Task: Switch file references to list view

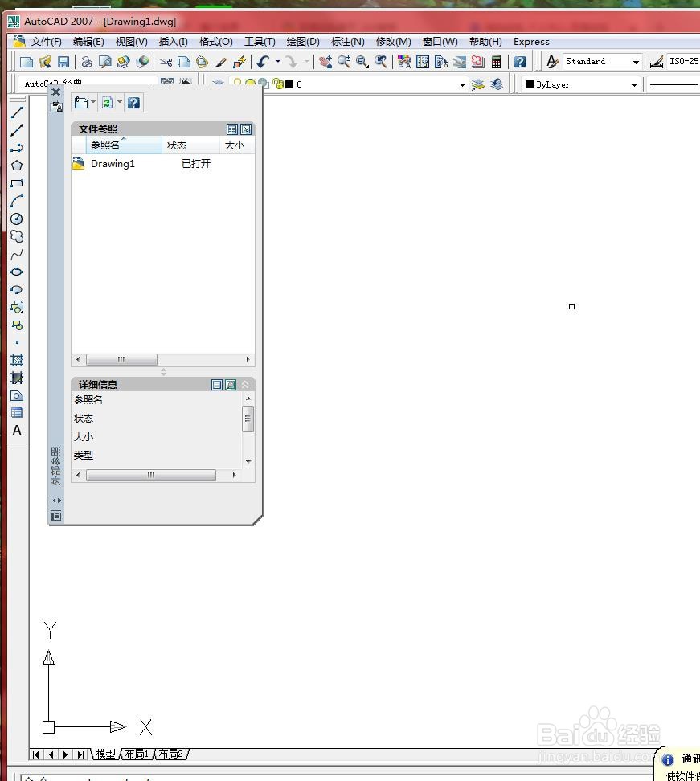Action: coord(232,129)
